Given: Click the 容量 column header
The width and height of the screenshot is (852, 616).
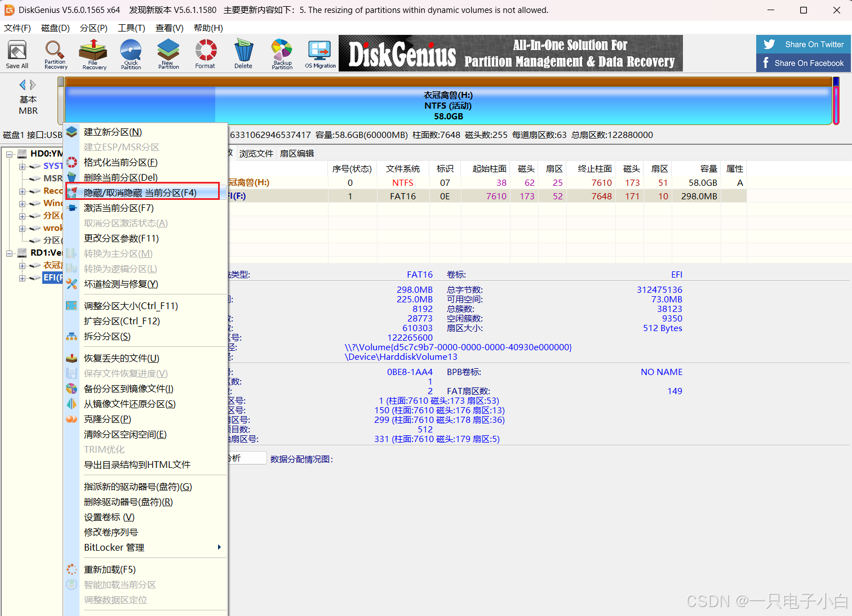Looking at the screenshot, I should [x=696, y=169].
